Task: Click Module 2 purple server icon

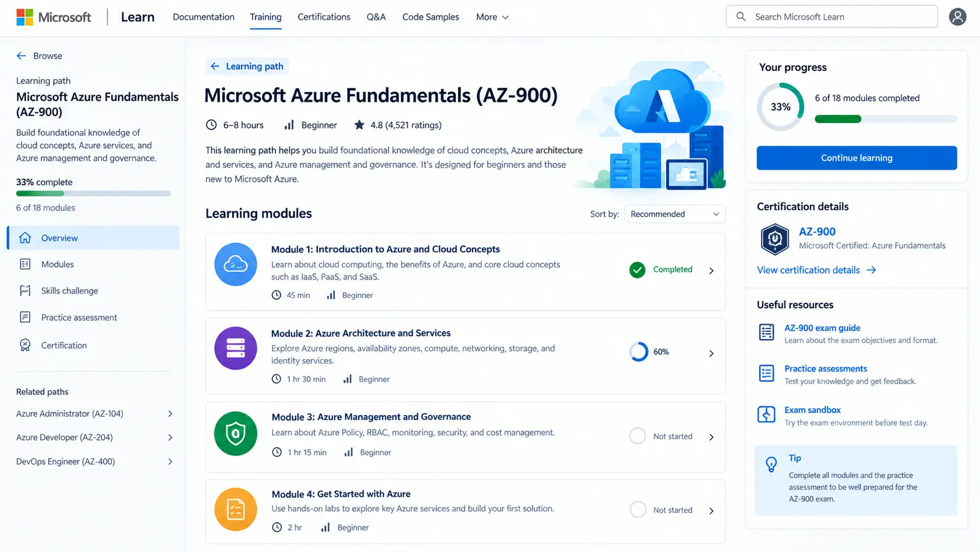Action: click(x=236, y=348)
